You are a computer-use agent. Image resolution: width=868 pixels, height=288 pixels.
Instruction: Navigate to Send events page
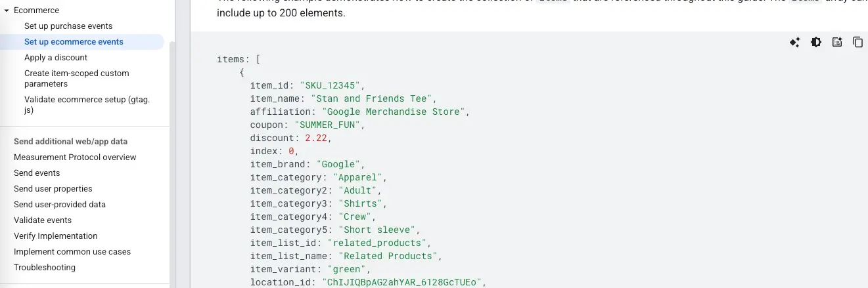click(37, 173)
